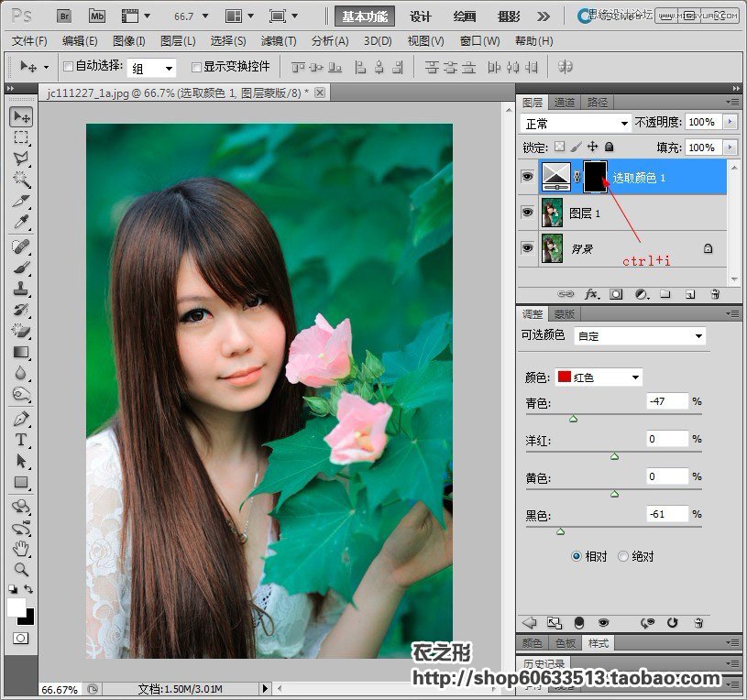Screen dimensions: 747x700
Task: Select the Clone Stamp tool
Action: 21,288
